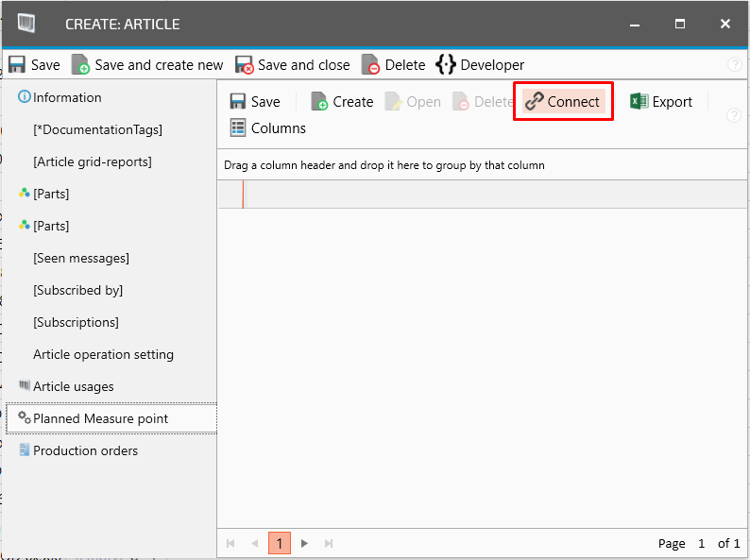Click the Developer curly braces icon

click(446, 65)
